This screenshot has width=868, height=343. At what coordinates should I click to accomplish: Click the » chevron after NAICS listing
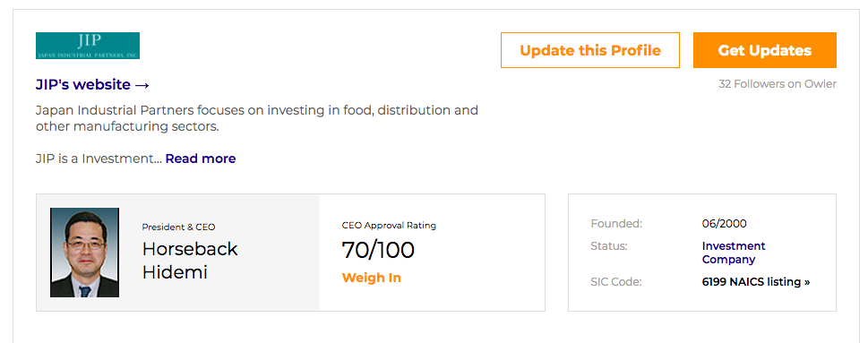807,282
